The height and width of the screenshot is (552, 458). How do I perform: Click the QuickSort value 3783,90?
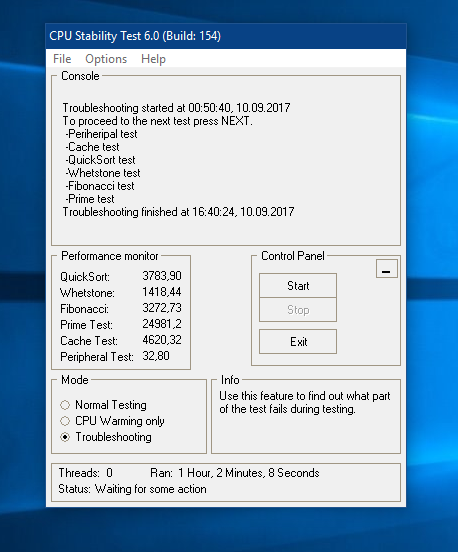(162, 276)
